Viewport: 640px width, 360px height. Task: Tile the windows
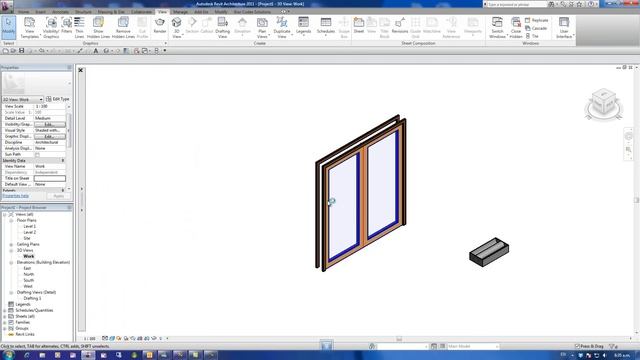(x=532, y=36)
